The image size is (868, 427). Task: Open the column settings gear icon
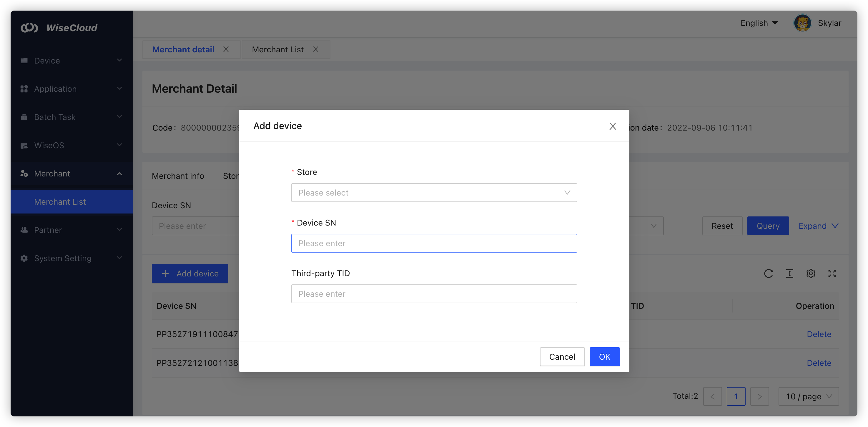point(811,273)
